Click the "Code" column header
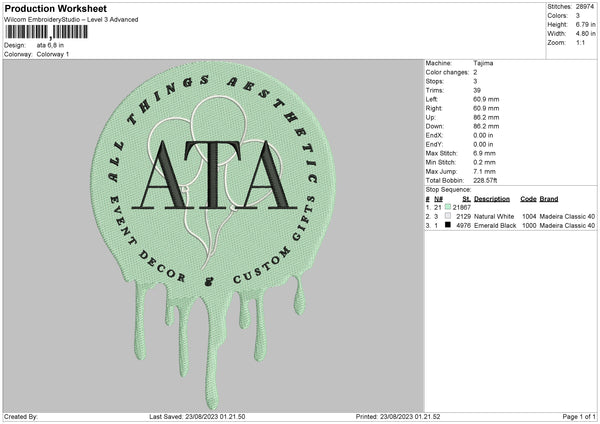The height and width of the screenshot is (424, 600). [528, 199]
